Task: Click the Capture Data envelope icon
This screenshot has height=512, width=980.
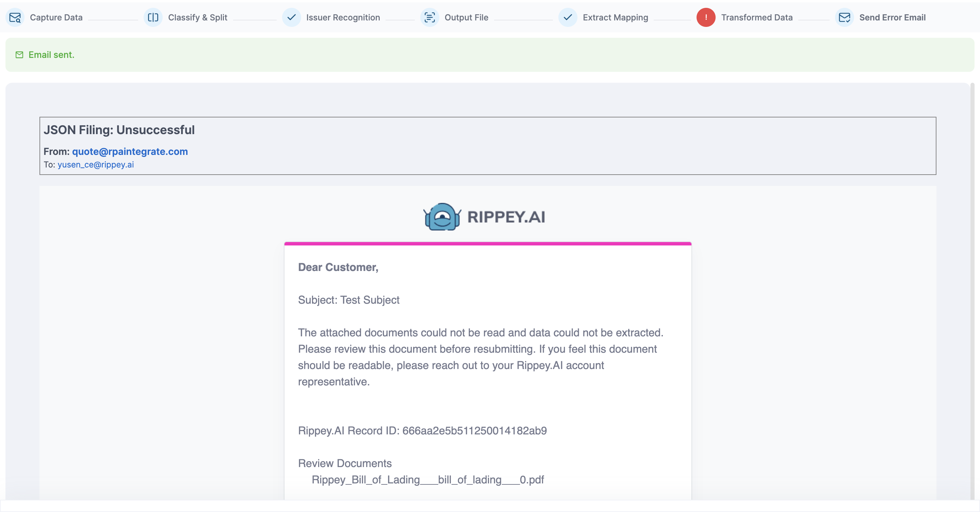Action: click(15, 17)
